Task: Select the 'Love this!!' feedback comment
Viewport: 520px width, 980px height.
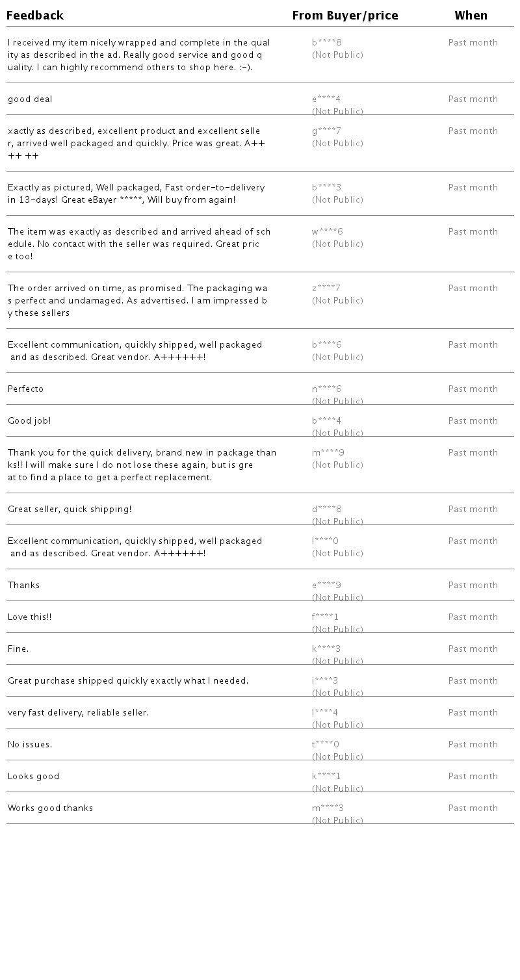Action: (x=29, y=617)
